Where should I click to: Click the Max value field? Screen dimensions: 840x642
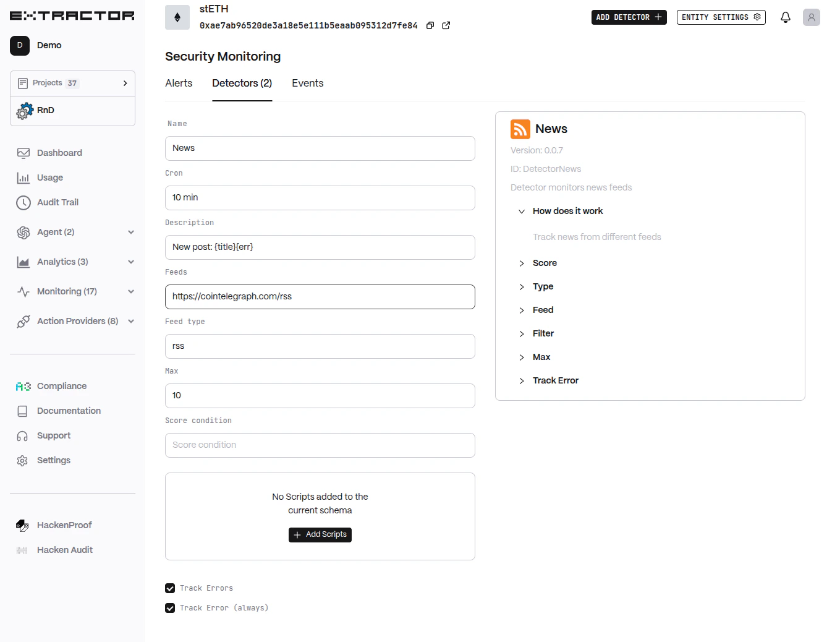320,396
